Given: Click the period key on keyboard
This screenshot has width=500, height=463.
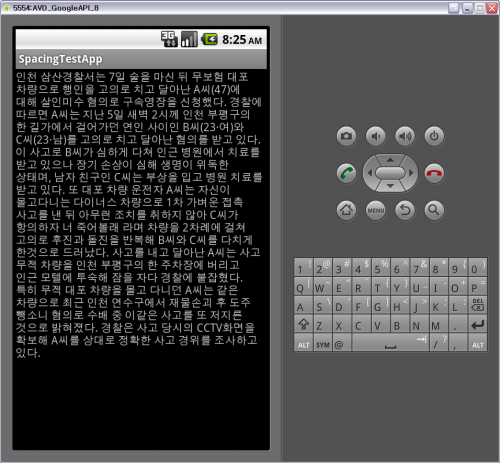Looking at the screenshot, I should (458, 324).
